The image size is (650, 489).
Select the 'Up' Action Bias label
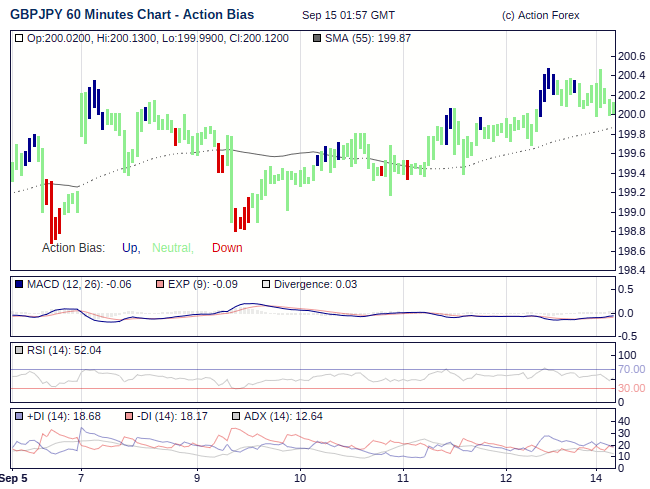[x=130, y=248]
